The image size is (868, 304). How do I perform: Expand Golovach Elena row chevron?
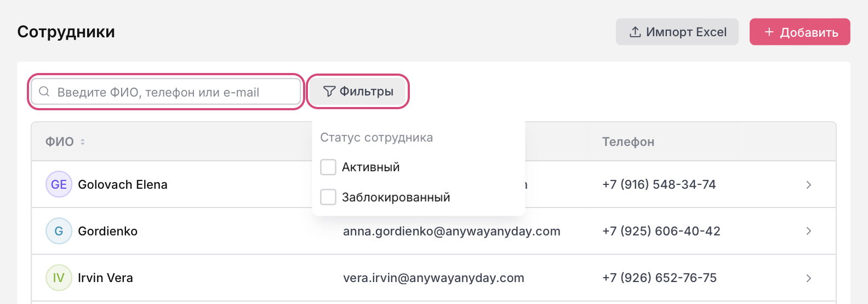[808, 185]
